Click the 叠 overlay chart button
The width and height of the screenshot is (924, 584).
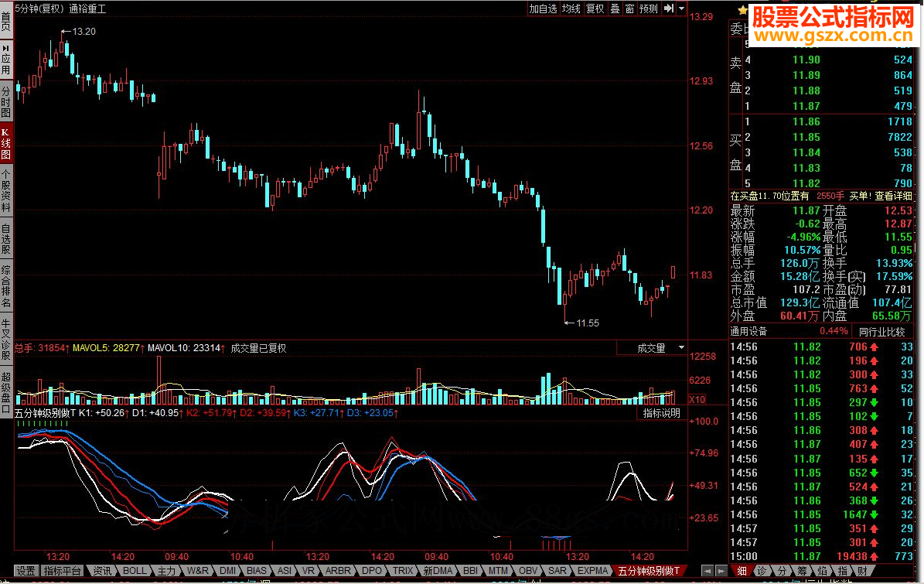(615, 9)
